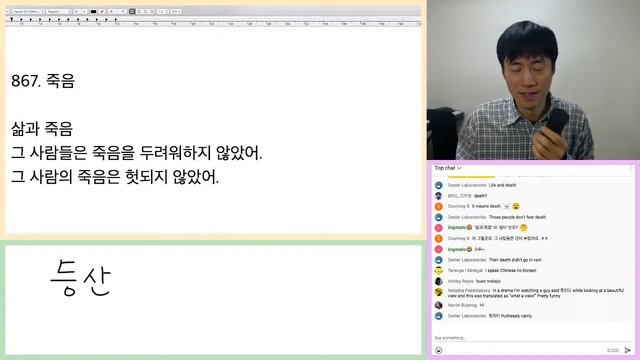The width and height of the screenshot is (640, 360).
Task: Center align text
Action: pyautogui.click(x=138, y=11)
